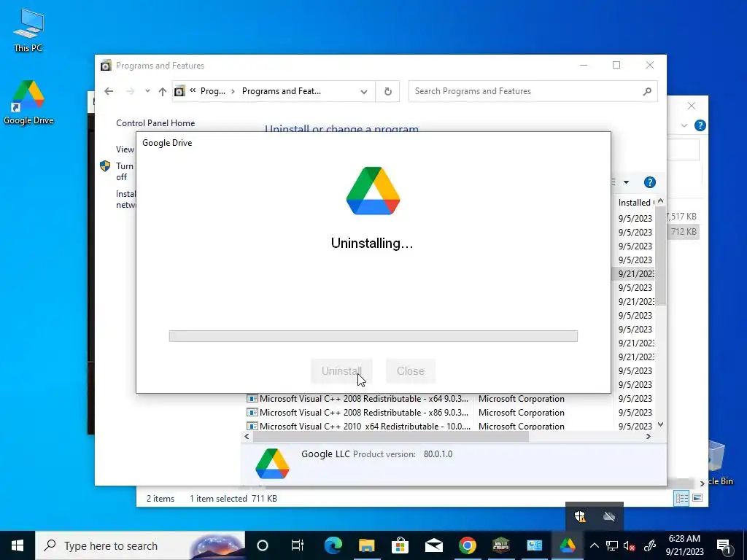Screen dimensions: 747x560
Task: Open Cortana from the taskbar
Action: pos(263,545)
